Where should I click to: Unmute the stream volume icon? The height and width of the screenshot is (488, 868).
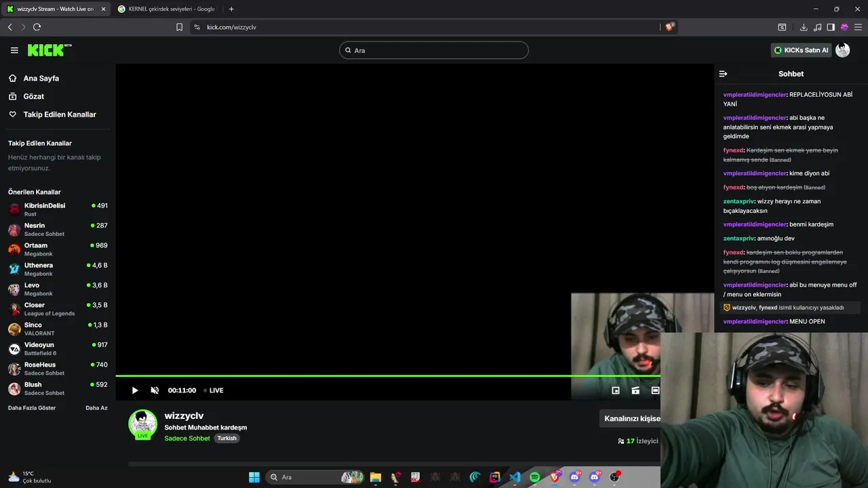coord(155,390)
